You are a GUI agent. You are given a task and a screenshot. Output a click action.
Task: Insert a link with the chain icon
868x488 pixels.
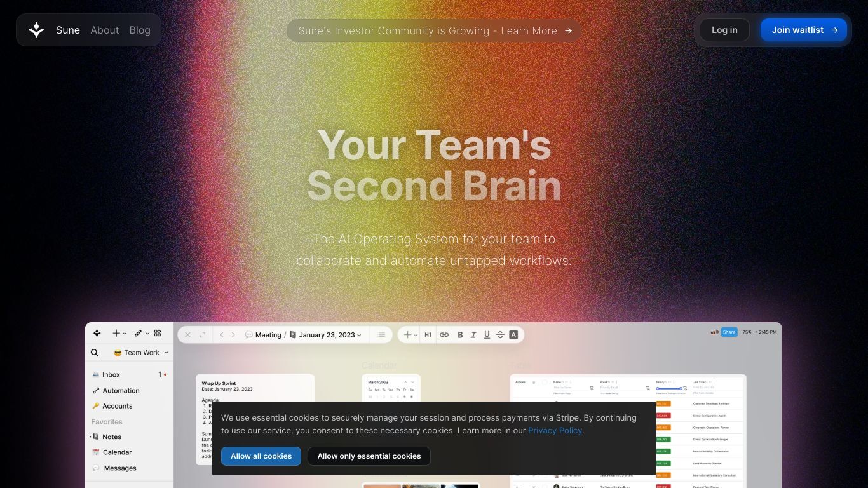coord(444,335)
